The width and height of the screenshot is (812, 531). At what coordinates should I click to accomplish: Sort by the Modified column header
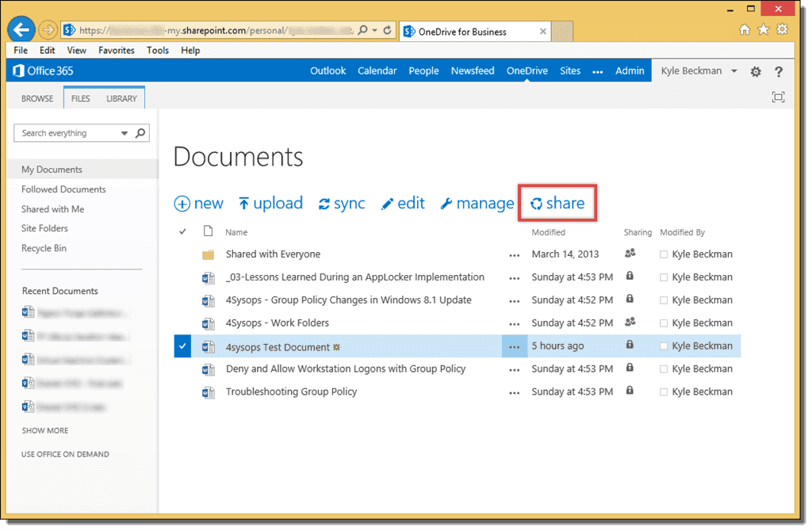click(x=549, y=232)
